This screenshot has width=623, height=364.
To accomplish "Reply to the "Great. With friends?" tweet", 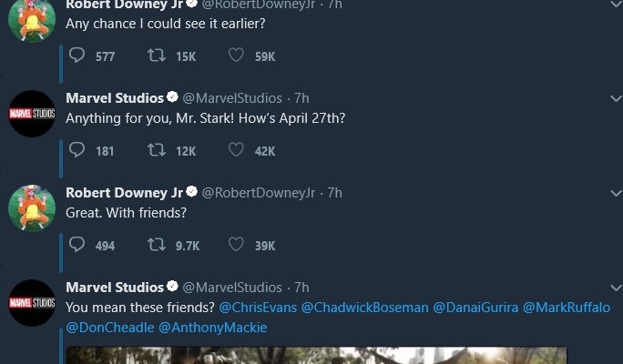I will coord(78,245).
